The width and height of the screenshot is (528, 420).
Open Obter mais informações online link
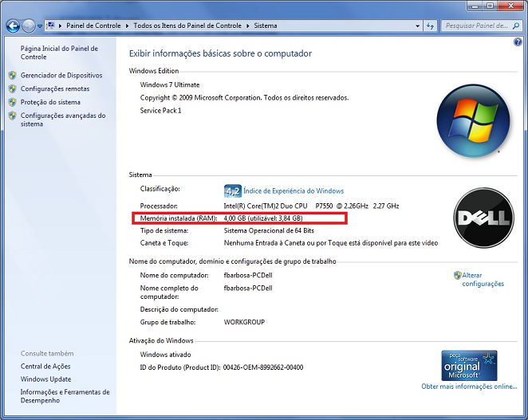469,387
